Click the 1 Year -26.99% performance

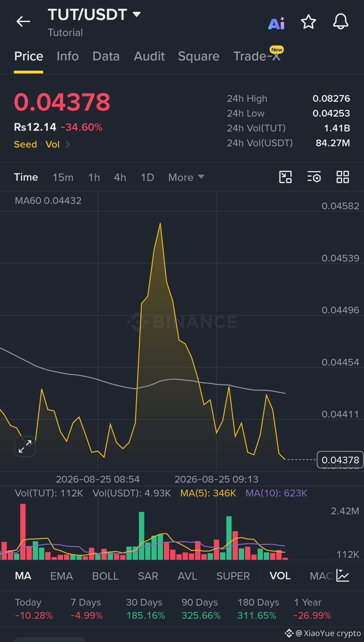[x=312, y=609]
